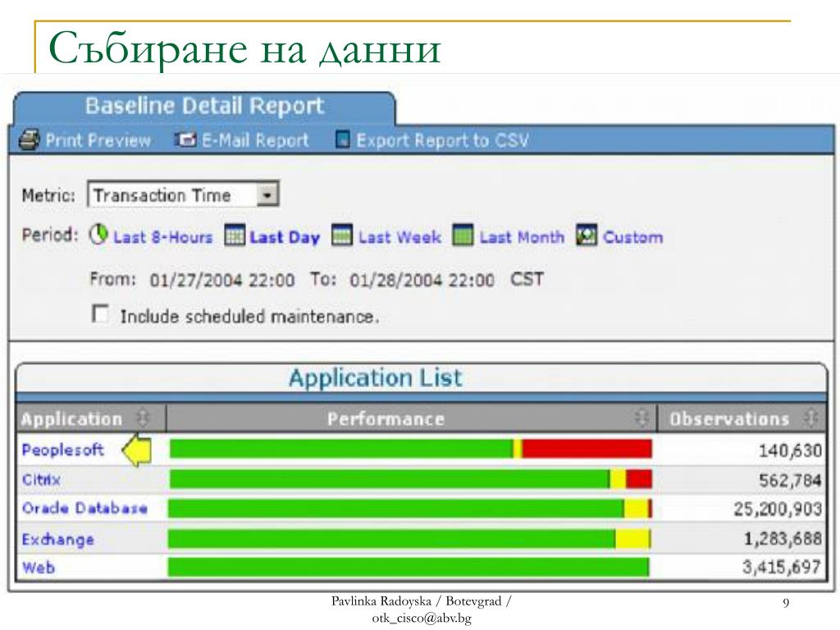840x630 pixels.
Task: Click observations value 140,630
Action: (790, 450)
